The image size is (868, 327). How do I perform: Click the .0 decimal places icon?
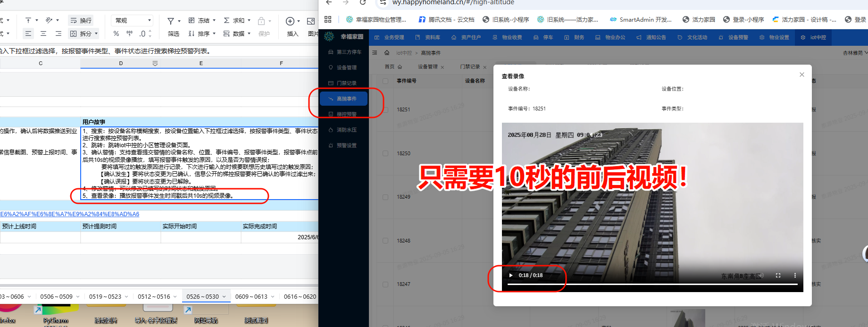pos(142,34)
